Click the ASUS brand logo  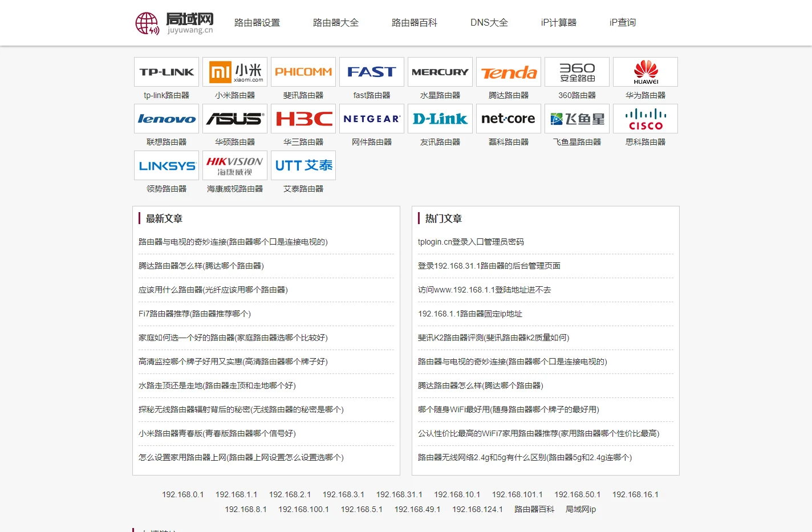tap(235, 119)
